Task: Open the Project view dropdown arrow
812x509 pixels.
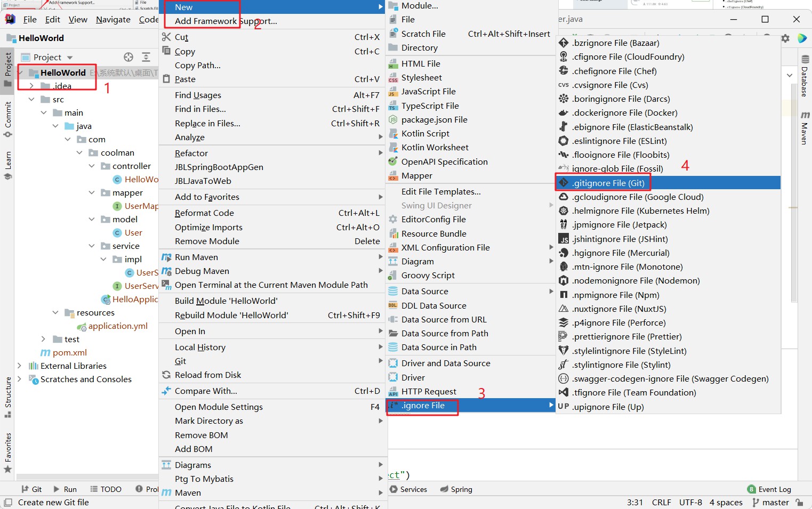Action: pos(70,58)
